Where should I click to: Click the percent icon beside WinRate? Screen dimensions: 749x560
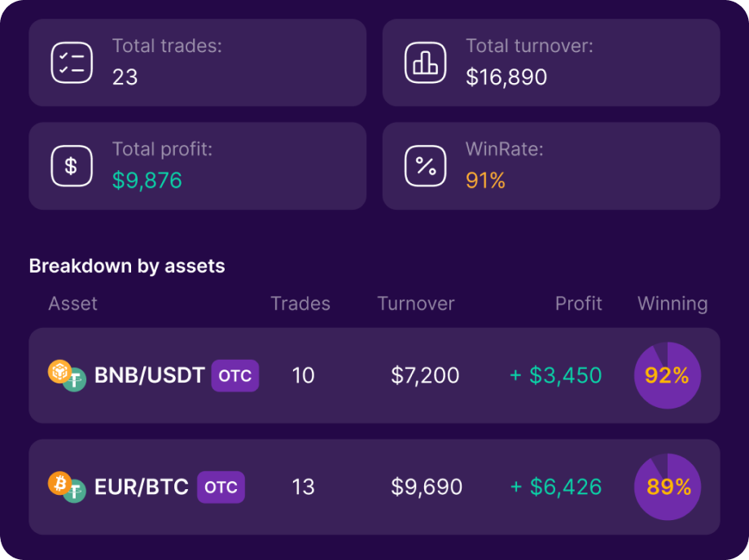coord(425,166)
